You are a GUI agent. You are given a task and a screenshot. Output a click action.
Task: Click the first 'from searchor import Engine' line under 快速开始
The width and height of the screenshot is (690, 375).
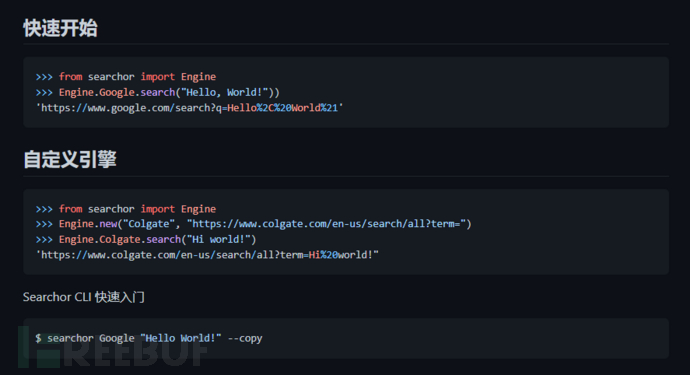coord(126,77)
